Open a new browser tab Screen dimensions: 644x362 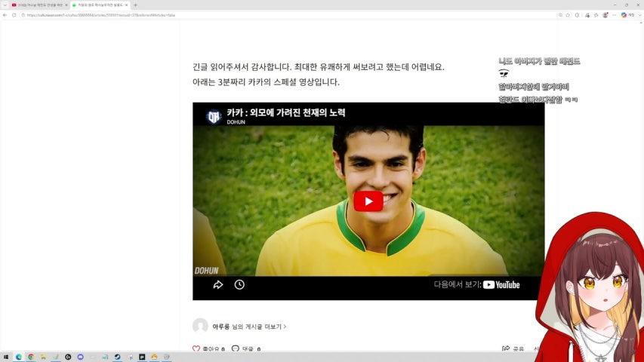point(135,5)
